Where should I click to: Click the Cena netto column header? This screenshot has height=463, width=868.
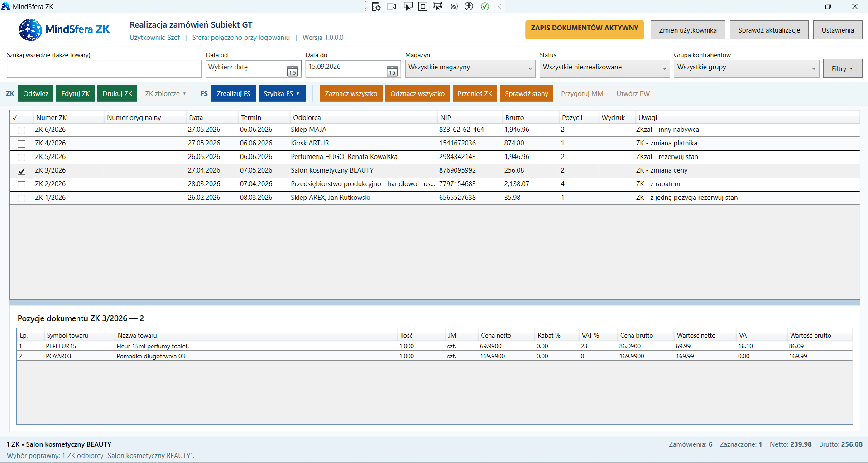507,336
